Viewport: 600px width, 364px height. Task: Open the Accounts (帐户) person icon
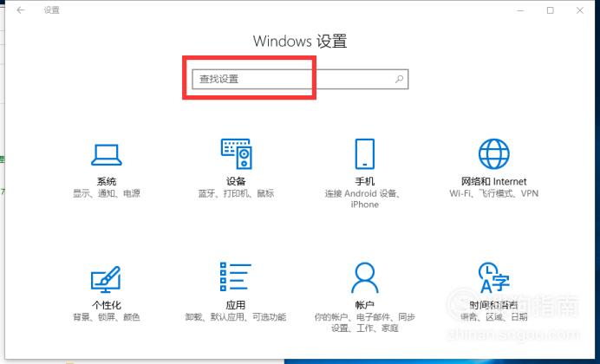(x=365, y=277)
